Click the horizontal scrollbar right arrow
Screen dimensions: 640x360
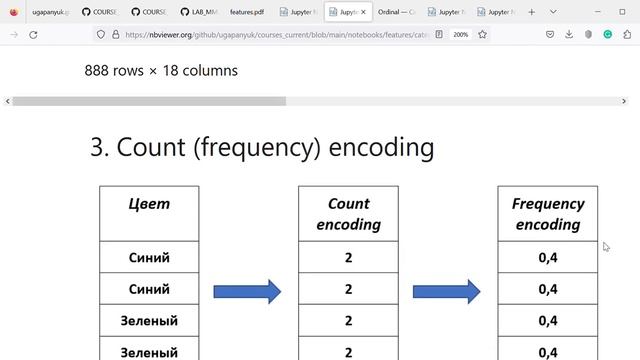coord(624,101)
